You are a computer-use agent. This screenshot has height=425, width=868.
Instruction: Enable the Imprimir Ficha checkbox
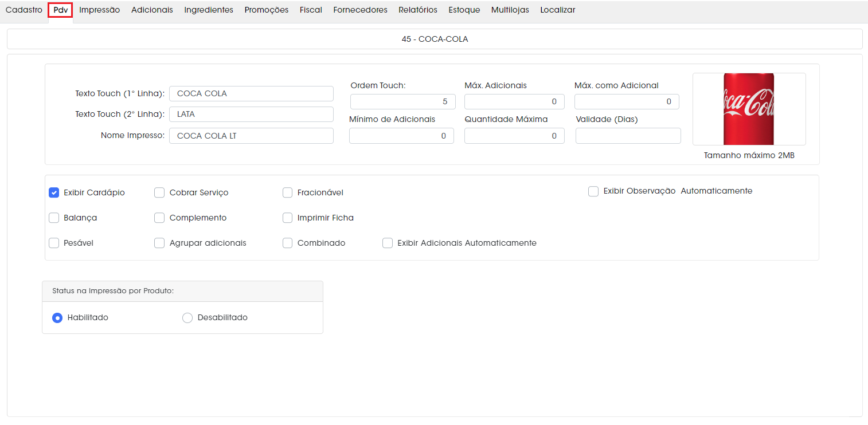coord(288,218)
